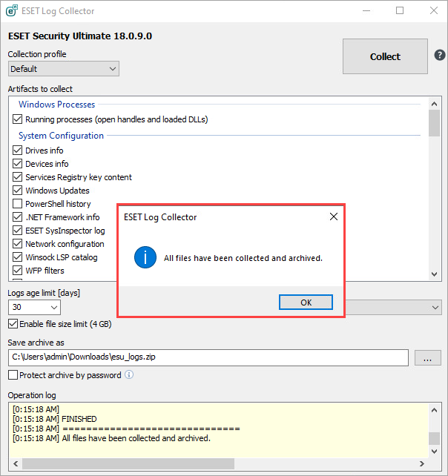Viewport: 448px width, 476px height.
Task: Click the last operation log line
Action: pyautogui.click(x=111, y=438)
